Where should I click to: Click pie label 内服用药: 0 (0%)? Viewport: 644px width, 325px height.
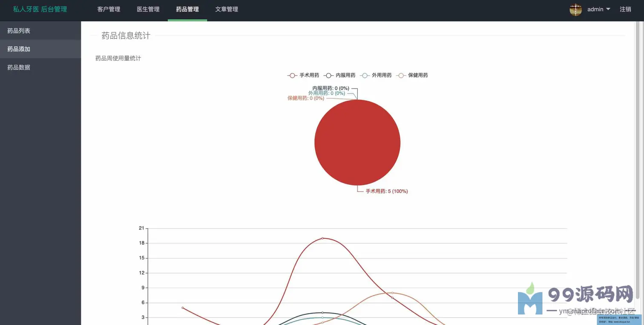(x=331, y=88)
